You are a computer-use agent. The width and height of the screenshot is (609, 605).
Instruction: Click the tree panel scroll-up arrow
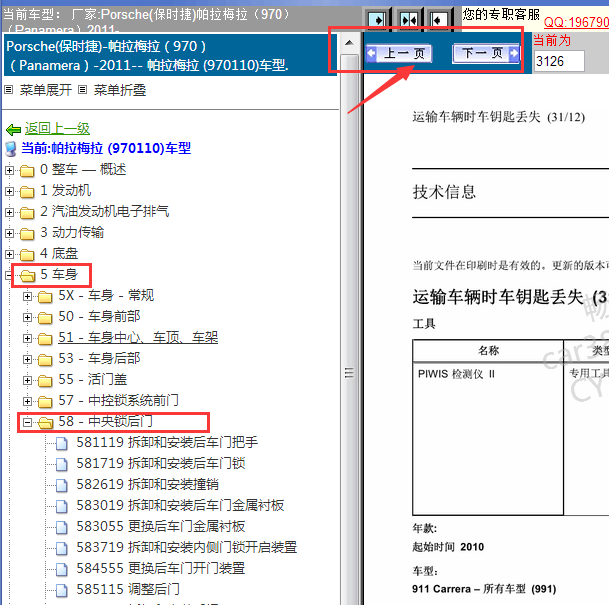349,42
